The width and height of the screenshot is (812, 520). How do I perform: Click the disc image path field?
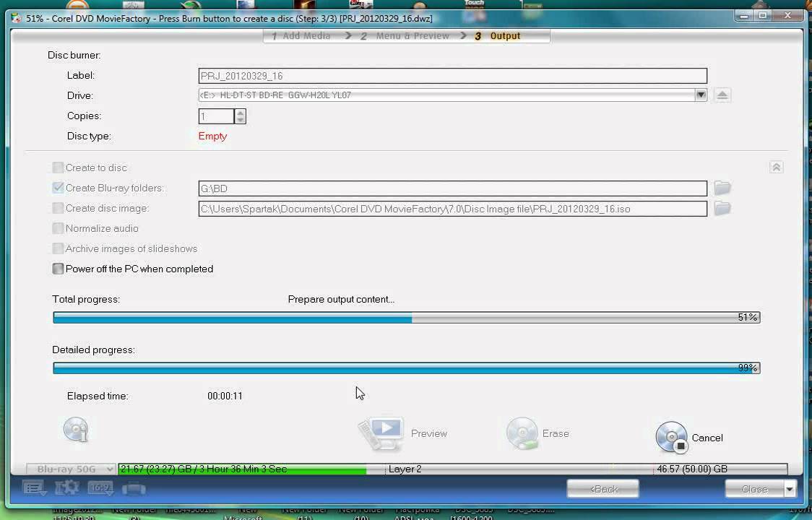[x=453, y=209]
